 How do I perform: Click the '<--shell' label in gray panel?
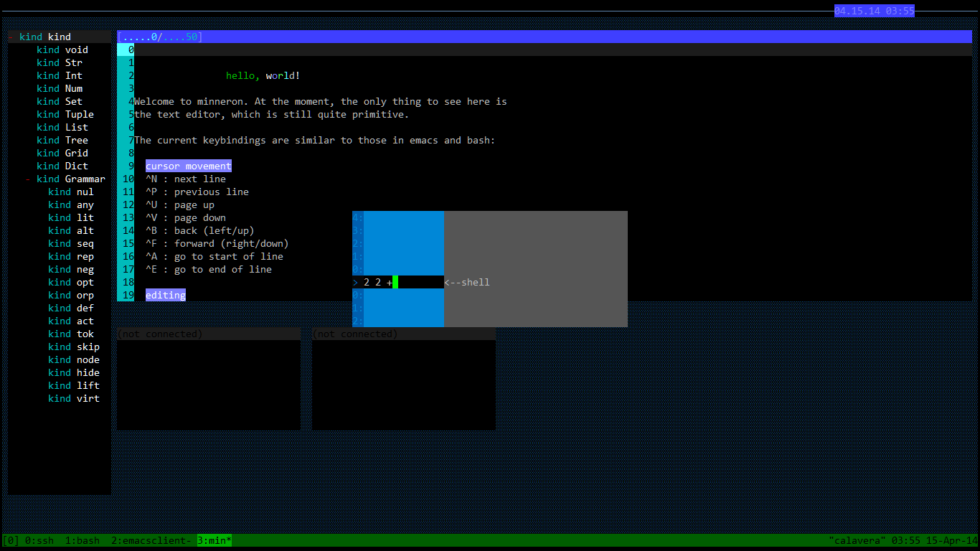[x=467, y=283]
